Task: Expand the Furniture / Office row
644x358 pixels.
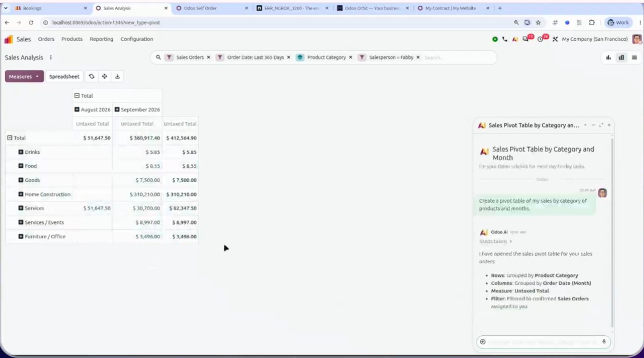Action: 21,236
